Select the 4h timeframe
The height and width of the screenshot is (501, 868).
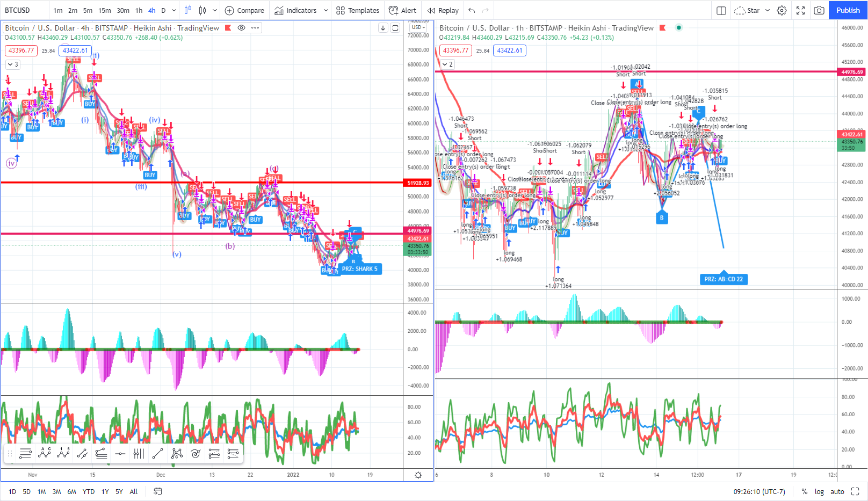coord(152,10)
